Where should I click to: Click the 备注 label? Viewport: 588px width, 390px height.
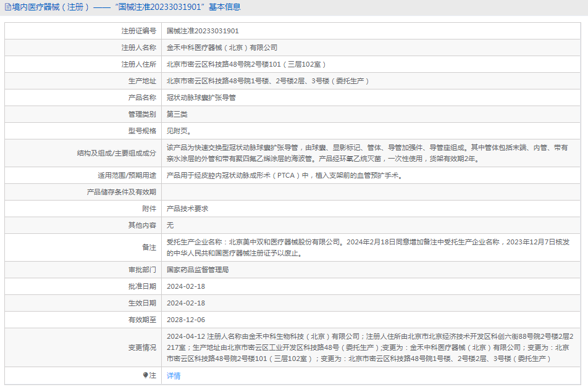click(x=149, y=247)
